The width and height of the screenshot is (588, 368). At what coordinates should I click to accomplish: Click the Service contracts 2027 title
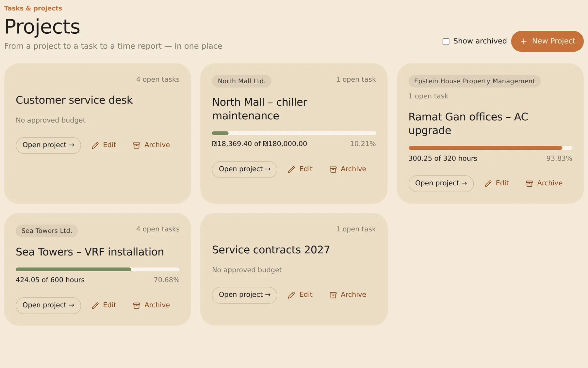tap(271, 250)
